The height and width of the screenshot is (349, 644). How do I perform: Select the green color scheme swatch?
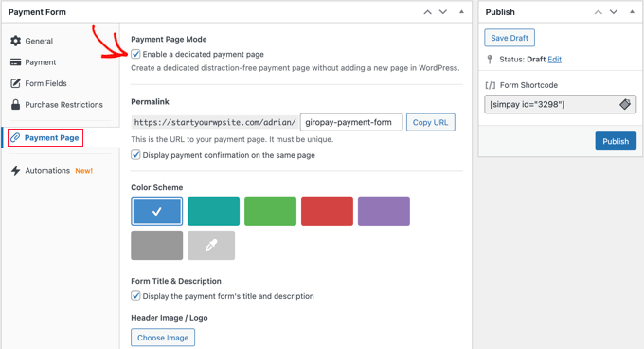click(270, 211)
